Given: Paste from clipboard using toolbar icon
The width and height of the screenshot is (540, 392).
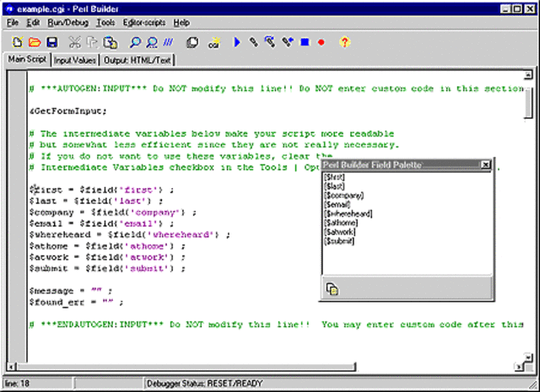Looking at the screenshot, I should pos(111,42).
